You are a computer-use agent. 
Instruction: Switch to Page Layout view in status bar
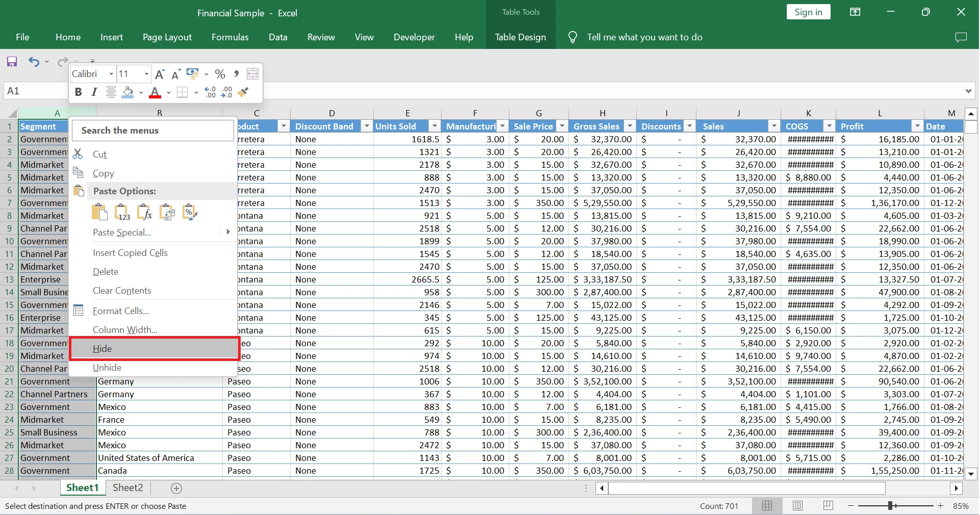point(797,506)
